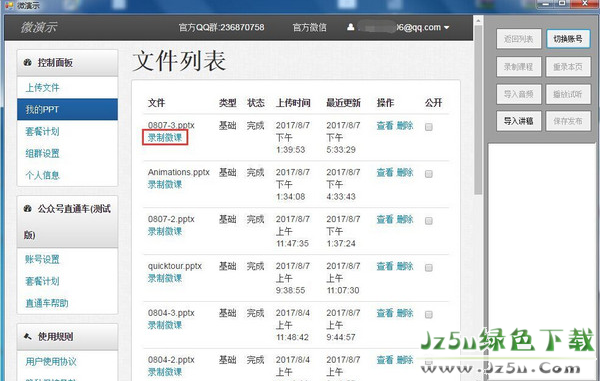Click 录制微课 under 0807-3.pptx
The height and width of the screenshot is (381, 601).
pos(165,137)
